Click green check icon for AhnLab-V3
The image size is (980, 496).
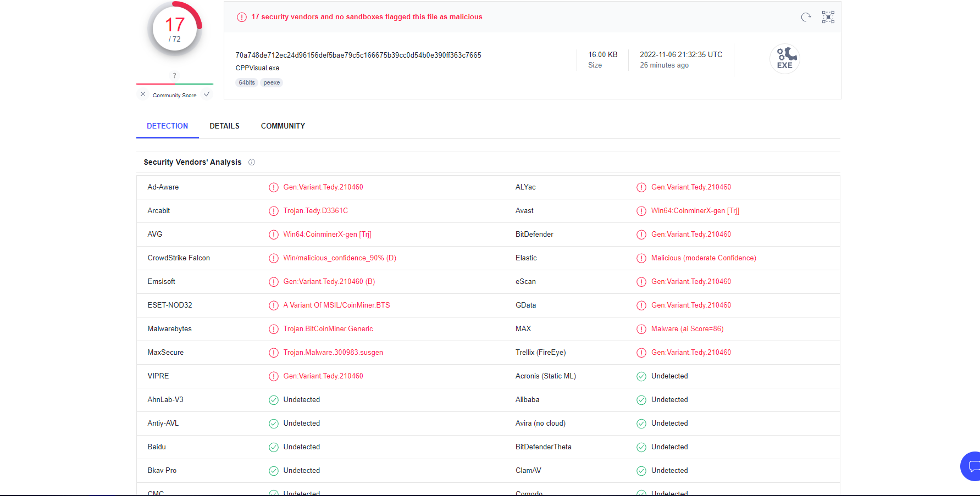[274, 400]
